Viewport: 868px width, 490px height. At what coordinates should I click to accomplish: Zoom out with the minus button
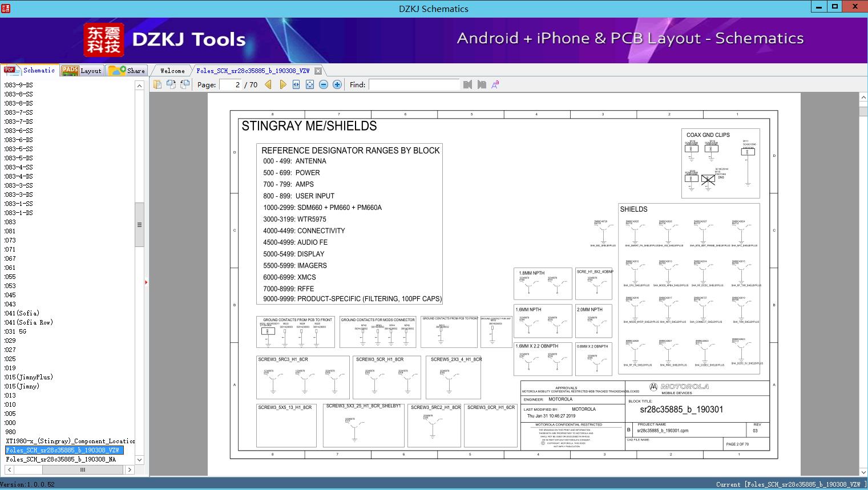pyautogui.click(x=324, y=84)
